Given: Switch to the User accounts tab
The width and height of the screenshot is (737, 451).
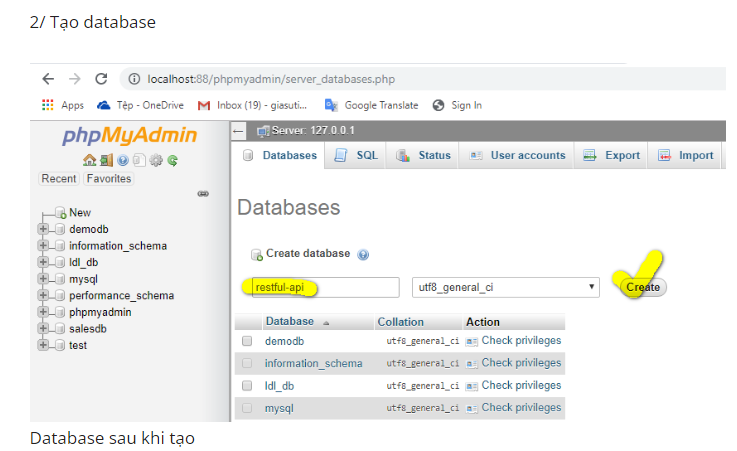Looking at the screenshot, I should [x=517, y=156].
